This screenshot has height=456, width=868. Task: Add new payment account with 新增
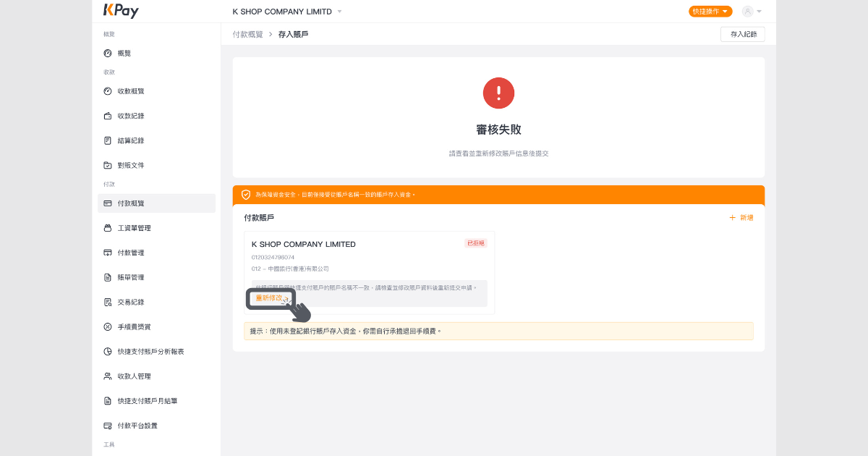[x=741, y=218]
